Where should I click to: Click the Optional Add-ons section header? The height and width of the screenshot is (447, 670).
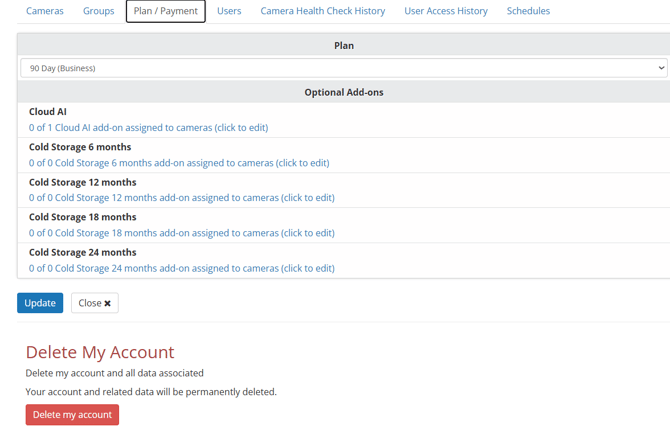343,92
